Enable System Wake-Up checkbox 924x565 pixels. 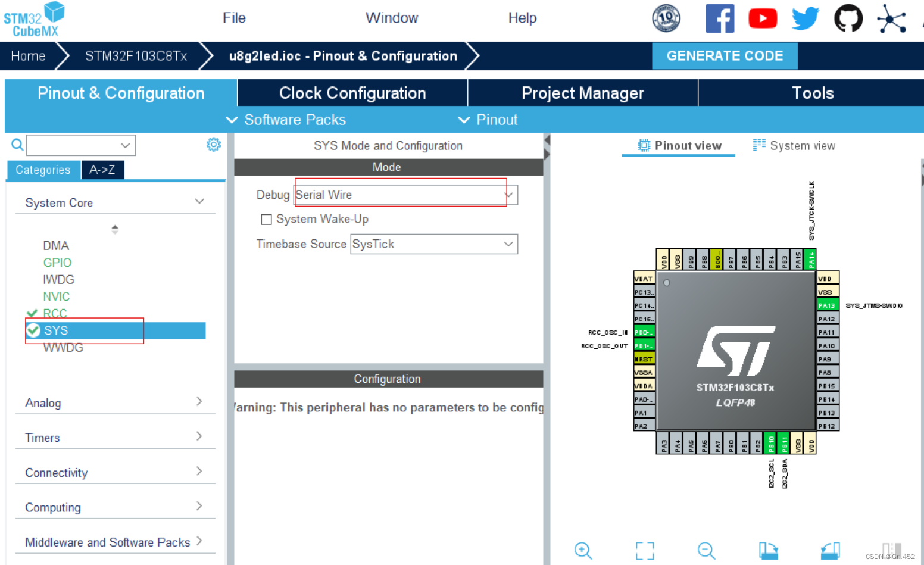(266, 219)
